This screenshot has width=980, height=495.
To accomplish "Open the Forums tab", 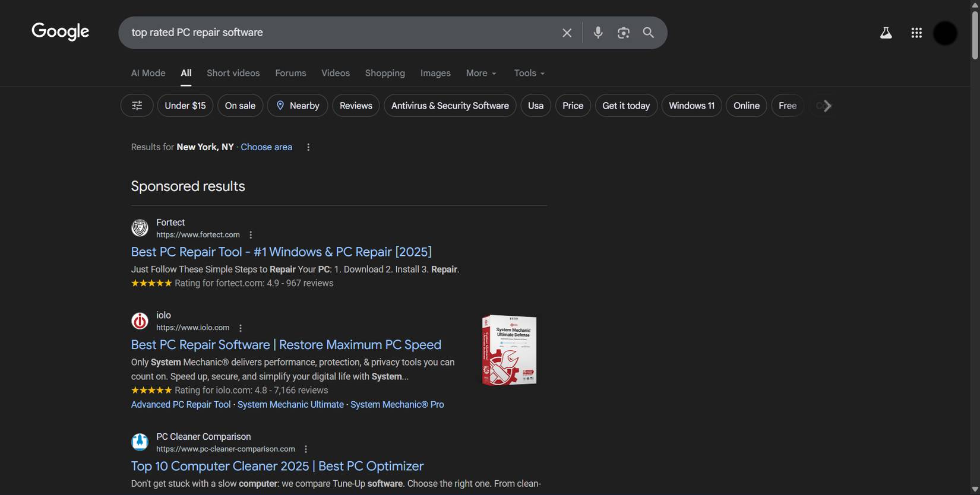I will point(290,73).
